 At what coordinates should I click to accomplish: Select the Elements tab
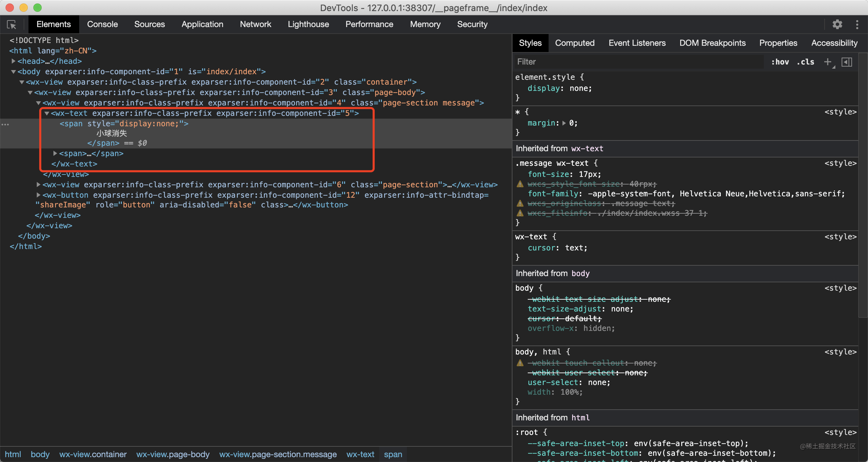53,24
